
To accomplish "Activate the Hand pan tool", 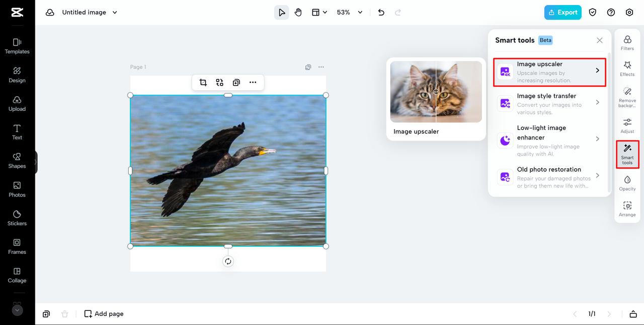I will coord(298,12).
